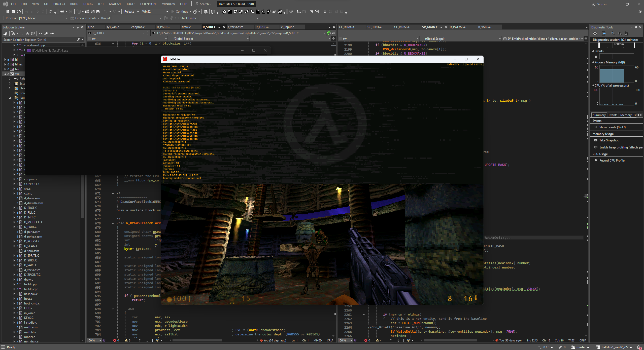644x350 pixels.
Task: Toggle pin on the SV_MAIN.C tab
Action: click(x=441, y=27)
